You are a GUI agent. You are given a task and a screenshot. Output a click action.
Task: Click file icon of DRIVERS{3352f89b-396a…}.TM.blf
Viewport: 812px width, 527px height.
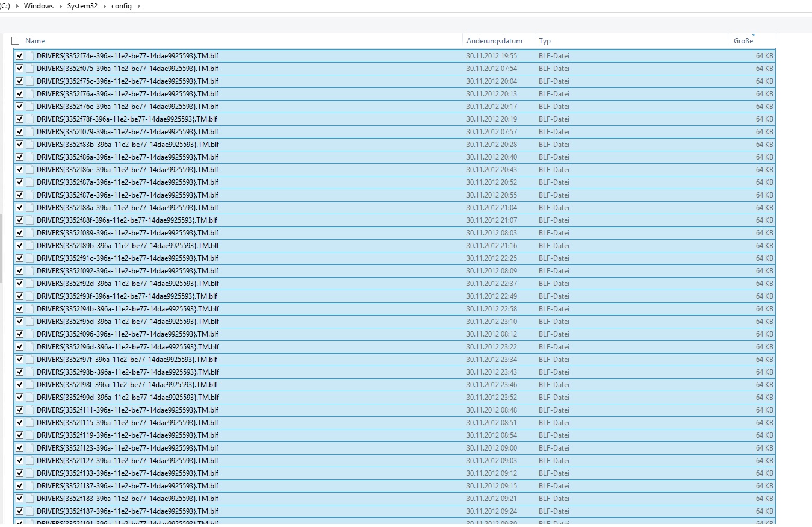click(x=30, y=246)
